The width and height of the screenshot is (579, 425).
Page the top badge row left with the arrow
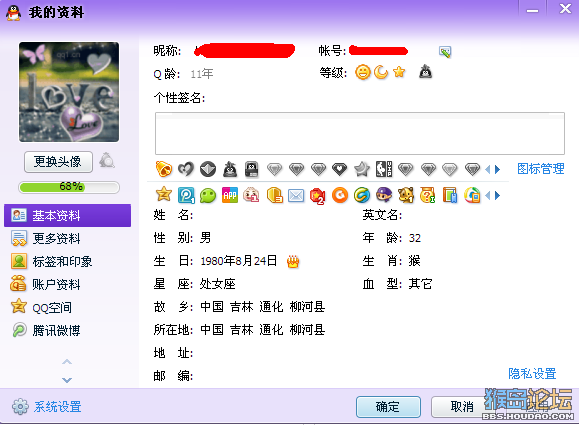[488, 169]
